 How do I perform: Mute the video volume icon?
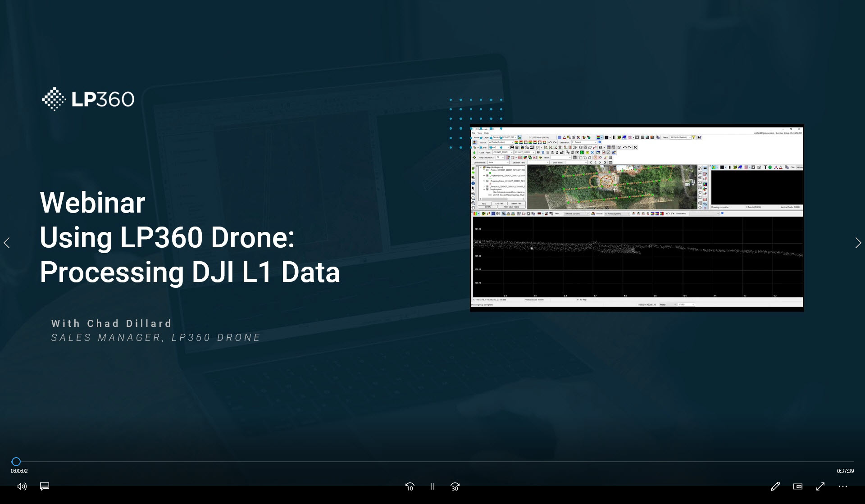click(21, 487)
